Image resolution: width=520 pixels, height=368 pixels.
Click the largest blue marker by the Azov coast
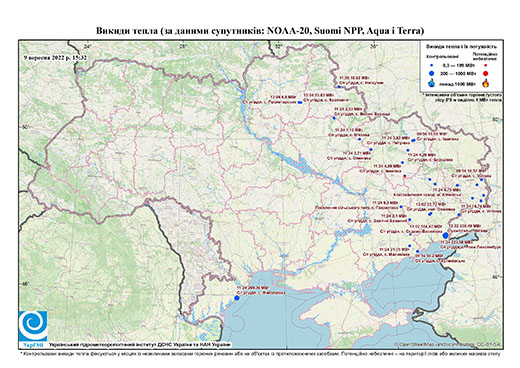(446, 235)
